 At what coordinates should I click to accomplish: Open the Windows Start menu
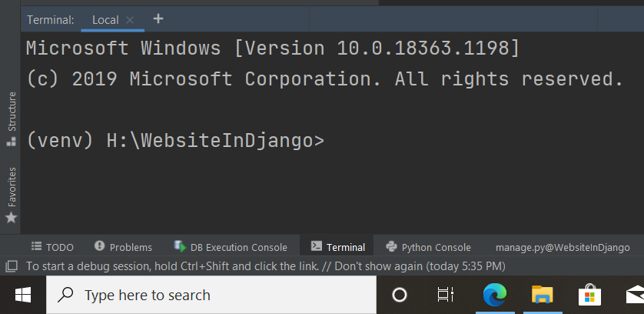23,295
